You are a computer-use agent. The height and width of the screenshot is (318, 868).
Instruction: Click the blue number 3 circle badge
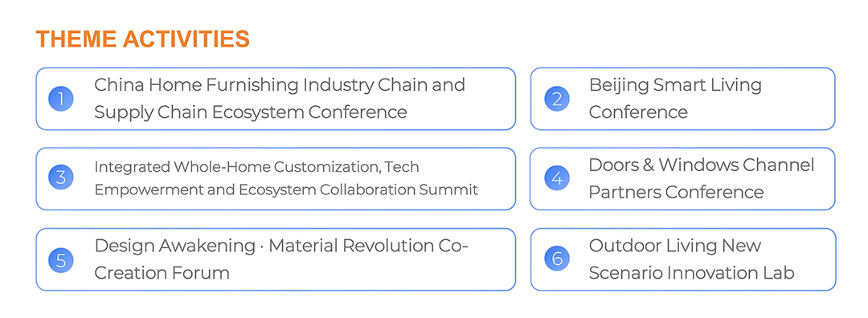click(61, 178)
